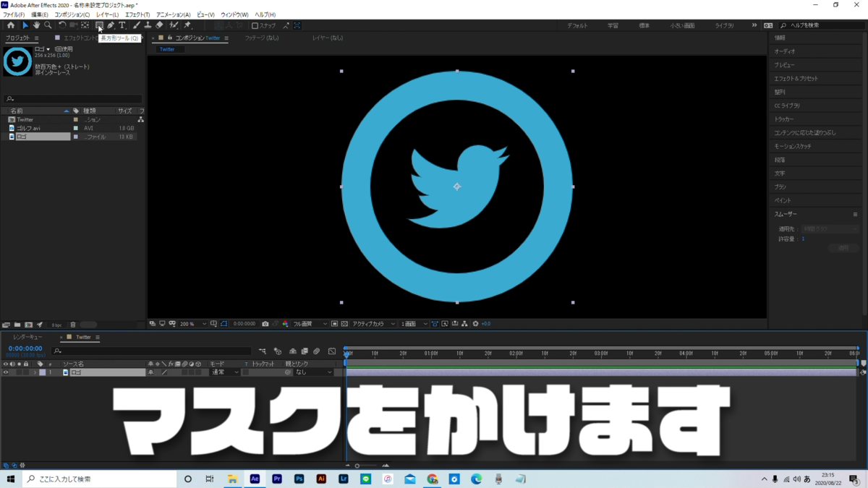Click the 8 bpc color depth setting
The image size is (868, 488).
click(x=56, y=325)
